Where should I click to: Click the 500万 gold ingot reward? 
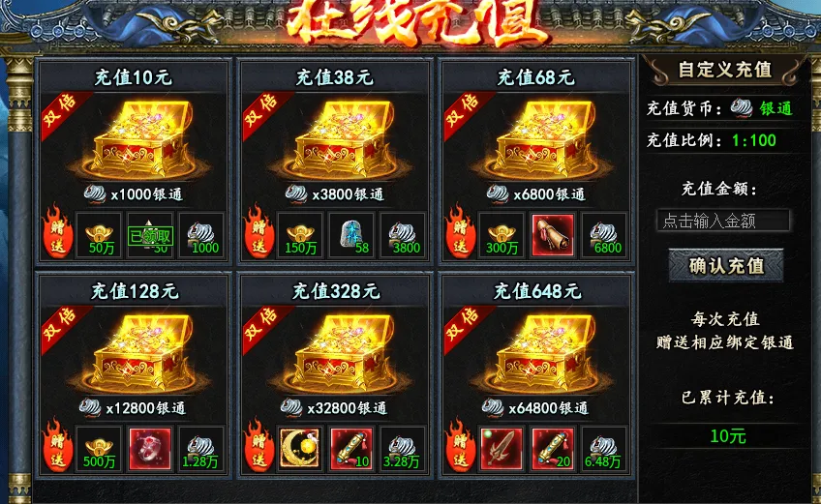click(99, 449)
